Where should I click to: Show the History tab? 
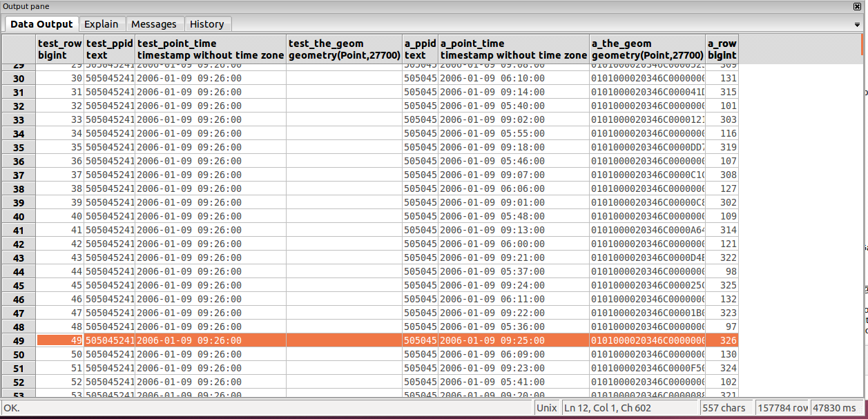[x=207, y=24]
